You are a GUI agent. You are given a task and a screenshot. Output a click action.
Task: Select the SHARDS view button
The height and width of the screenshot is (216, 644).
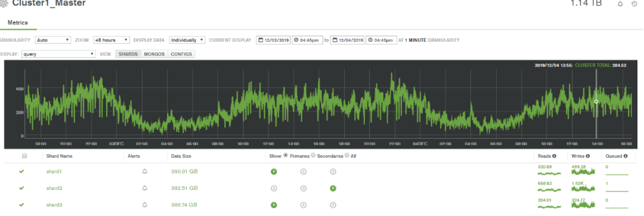click(x=128, y=54)
